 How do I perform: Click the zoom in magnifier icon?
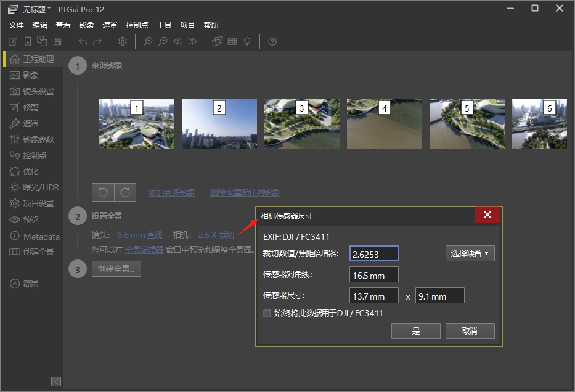[148, 41]
